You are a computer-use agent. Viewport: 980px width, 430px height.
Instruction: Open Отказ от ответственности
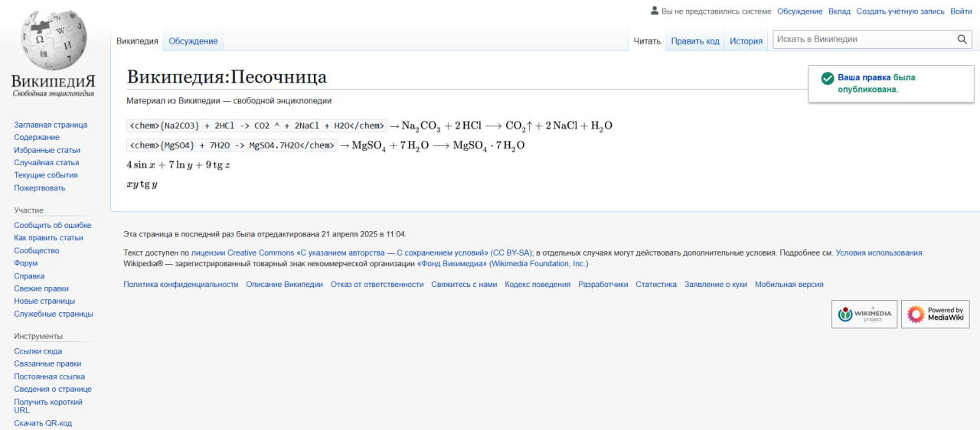point(377,284)
